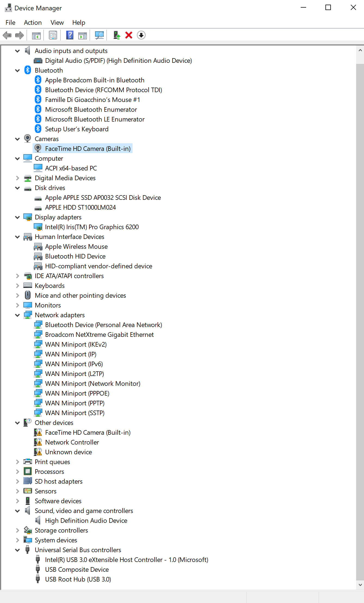Click the red X Uninstall device icon
This screenshot has width=364, height=603.
tap(129, 35)
